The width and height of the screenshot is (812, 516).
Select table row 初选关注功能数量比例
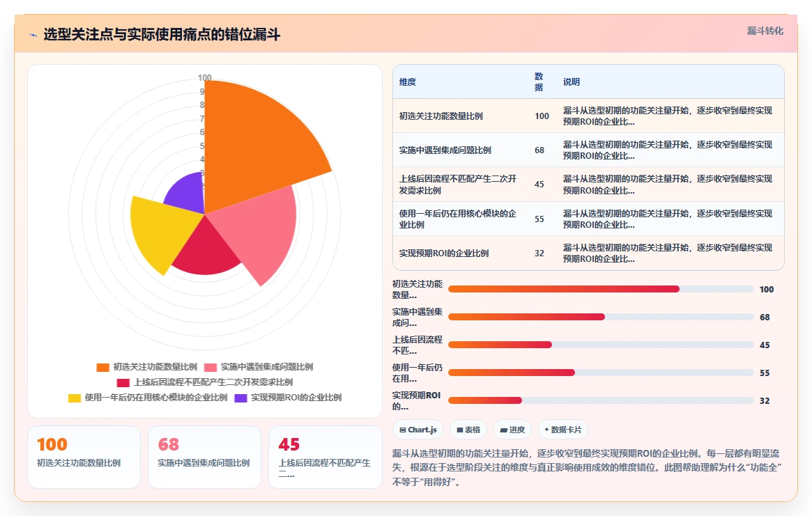(x=588, y=116)
